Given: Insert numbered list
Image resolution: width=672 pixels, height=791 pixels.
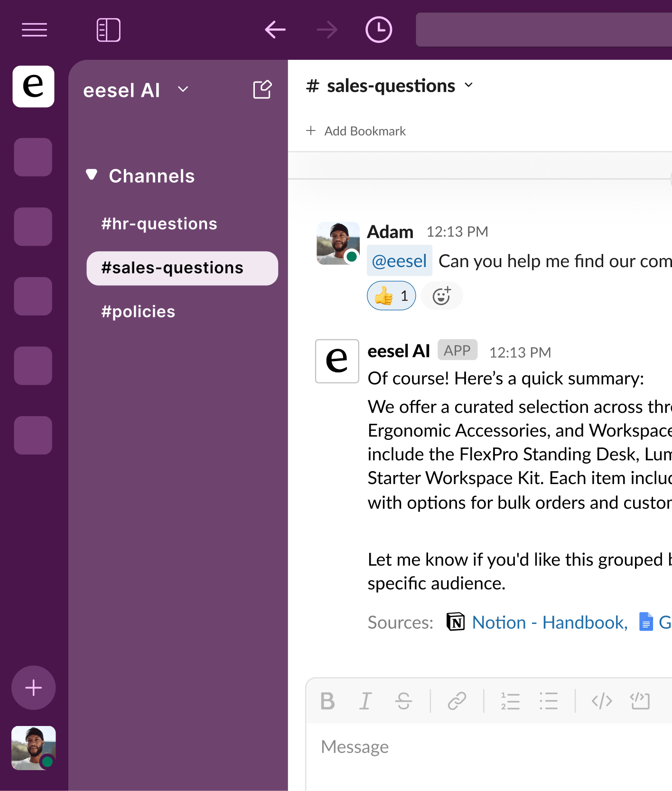Looking at the screenshot, I should pyautogui.click(x=510, y=701).
